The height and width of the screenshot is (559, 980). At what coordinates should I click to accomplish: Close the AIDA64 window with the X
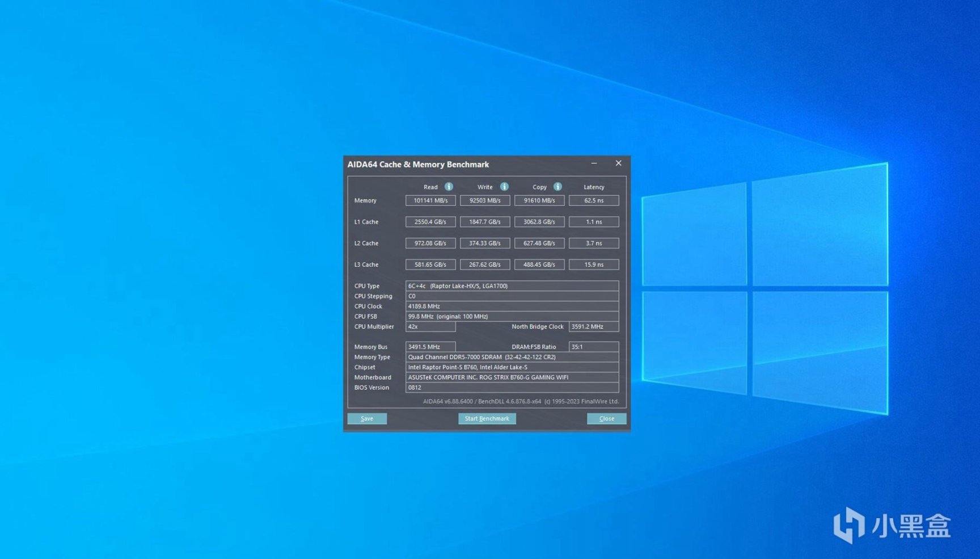(x=618, y=163)
